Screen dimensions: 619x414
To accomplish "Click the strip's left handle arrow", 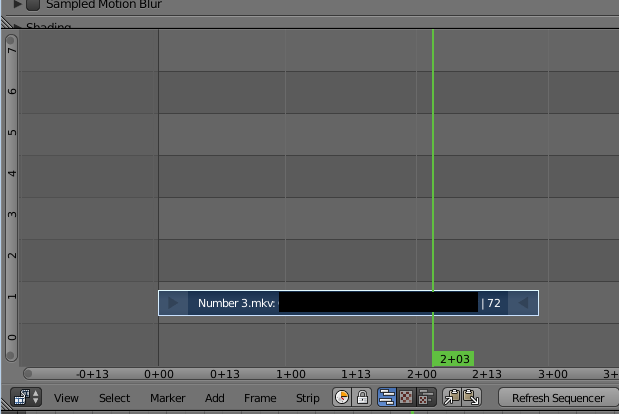I will click(x=173, y=303).
